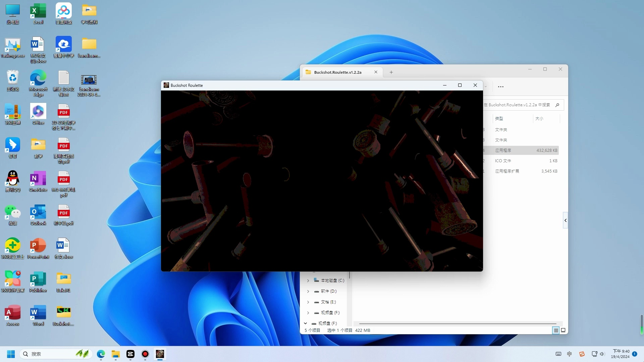Select the ICO 文件 row in Explorer
This screenshot has height=362, width=644.
click(521, 161)
